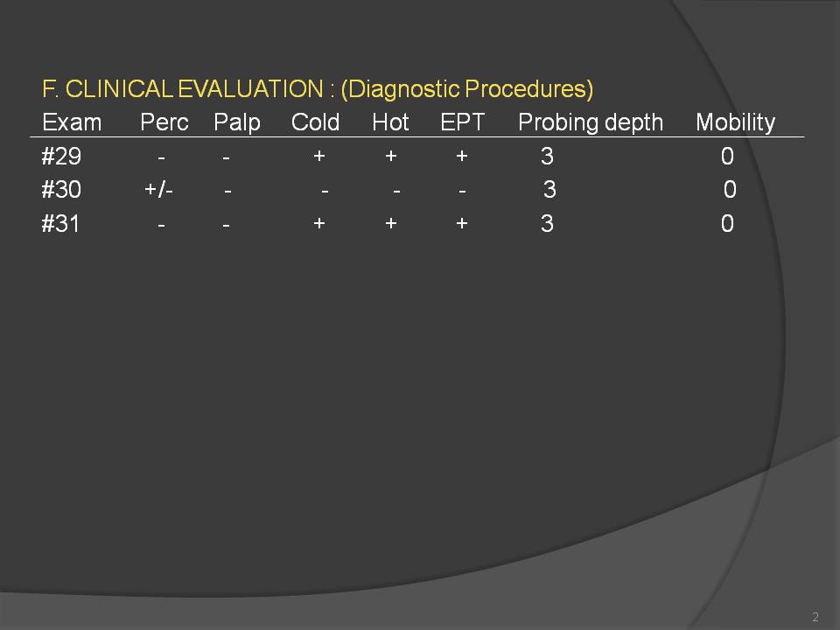The image size is (840, 630).
Task: Click mobility value 0 for #31
Action: coord(727,223)
